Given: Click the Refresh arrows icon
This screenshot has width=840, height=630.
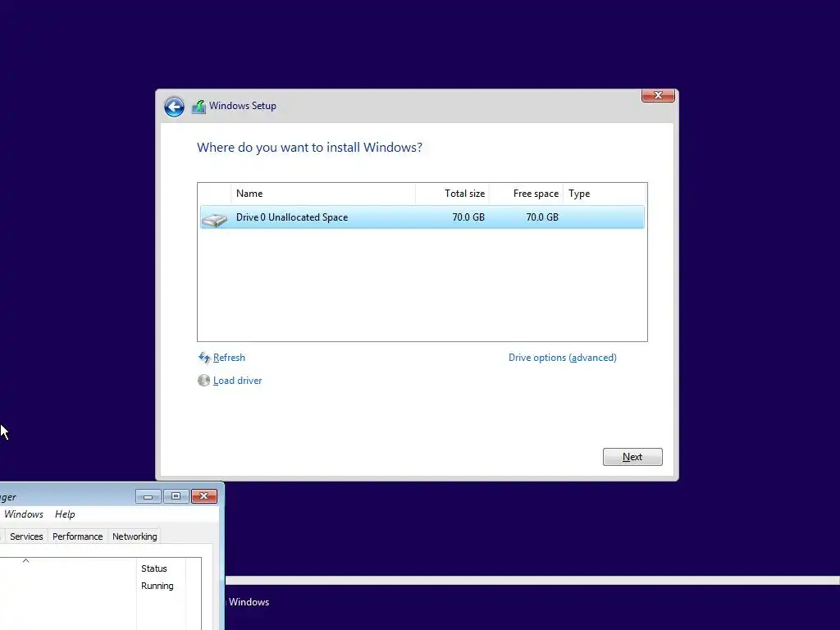Looking at the screenshot, I should [204, 358].
